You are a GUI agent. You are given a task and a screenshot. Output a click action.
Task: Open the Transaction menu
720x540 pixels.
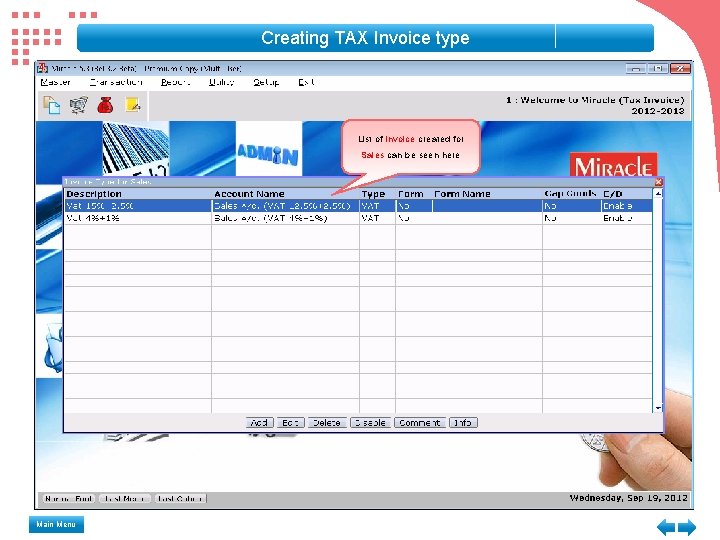[116, 82]
